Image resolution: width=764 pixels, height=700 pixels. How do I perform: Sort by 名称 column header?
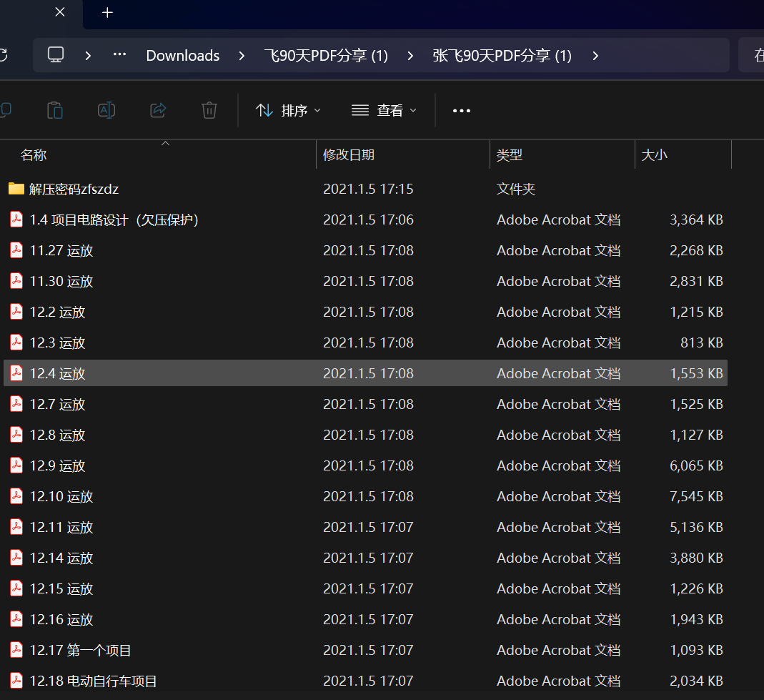tap(34, 155)
